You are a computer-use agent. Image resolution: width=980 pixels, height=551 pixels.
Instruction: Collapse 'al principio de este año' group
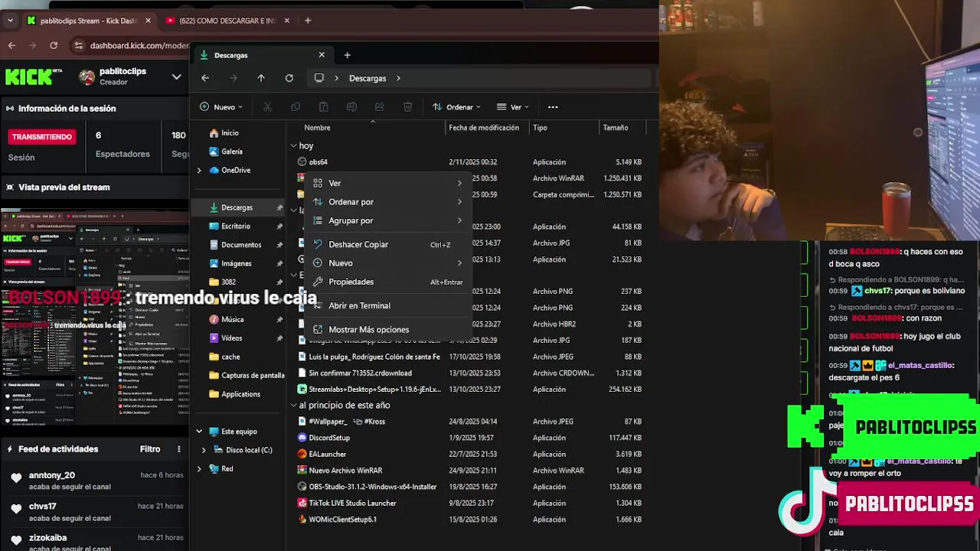[x=293, y=406]
